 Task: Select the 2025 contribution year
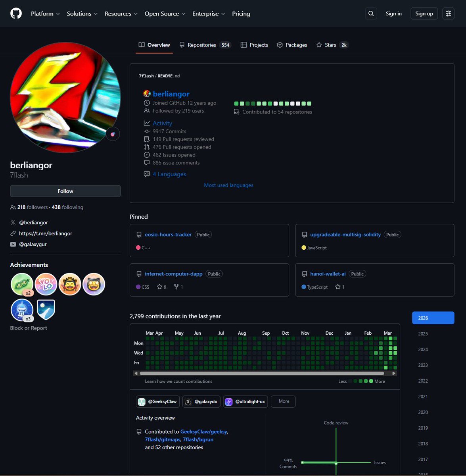[433, 333]
